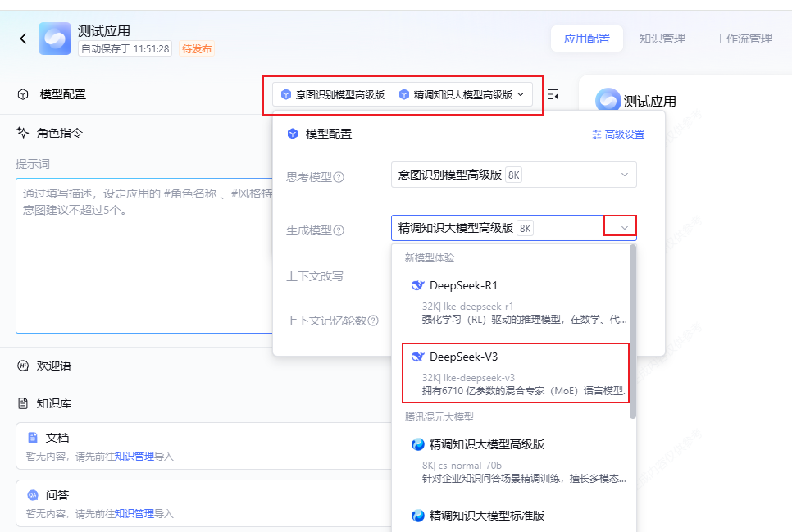Click the 模型配置 popup header cube icon
Viewport: 792px width, 532px height.
click(x=293, y=134)
